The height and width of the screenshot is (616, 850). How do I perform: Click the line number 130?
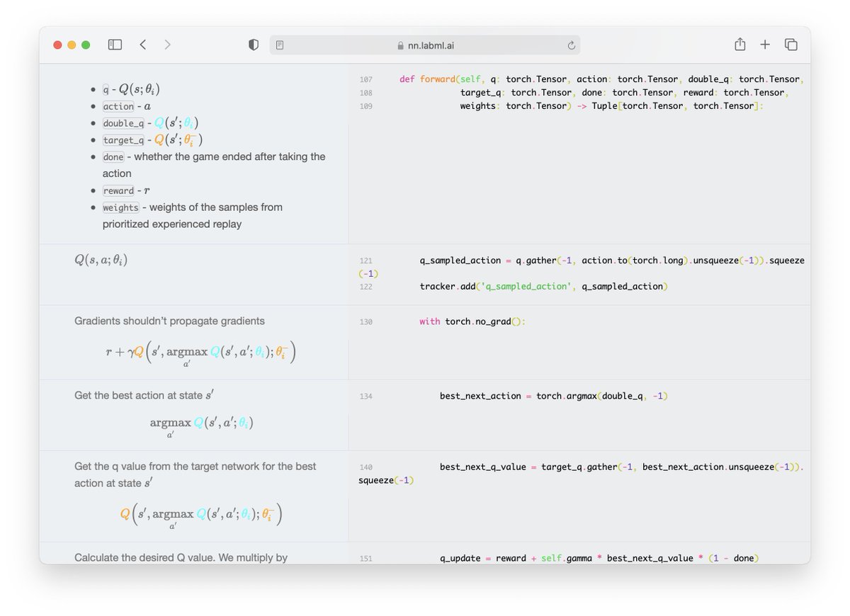[365, 322]
